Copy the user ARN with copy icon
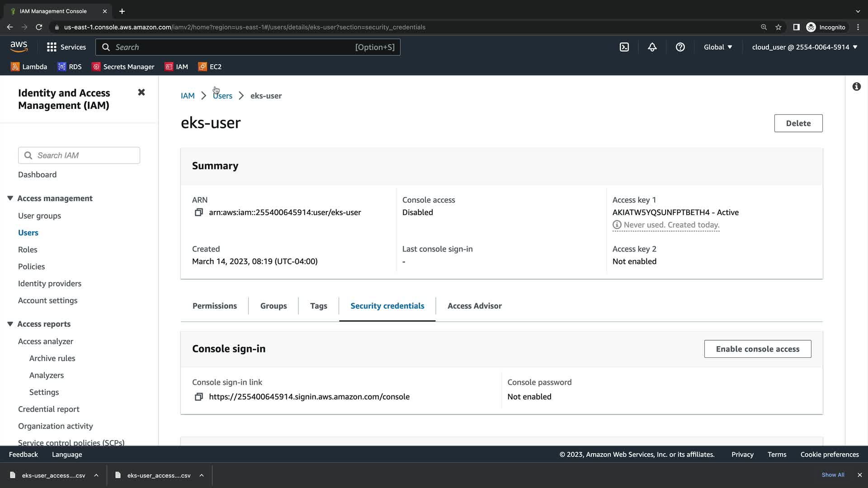 point(198,212)
